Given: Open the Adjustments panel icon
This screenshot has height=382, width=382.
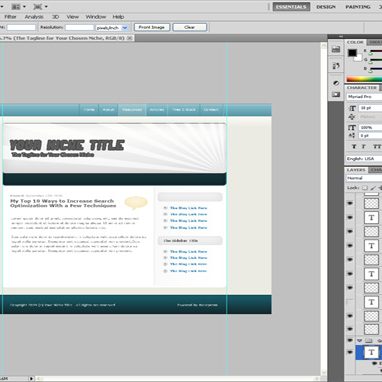Looking at the screenshot, I should point(336,83).
